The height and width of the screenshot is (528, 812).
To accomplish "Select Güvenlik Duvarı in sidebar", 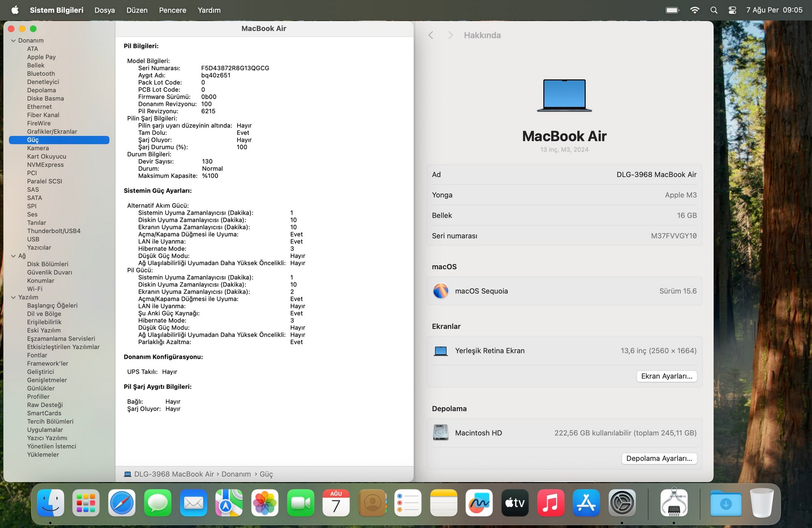I will 50,272.
